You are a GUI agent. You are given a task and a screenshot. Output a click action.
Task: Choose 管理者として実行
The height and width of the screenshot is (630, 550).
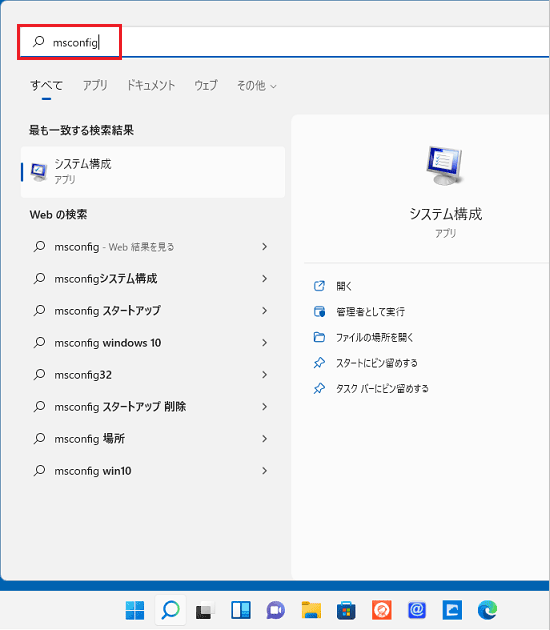(370, 312)
